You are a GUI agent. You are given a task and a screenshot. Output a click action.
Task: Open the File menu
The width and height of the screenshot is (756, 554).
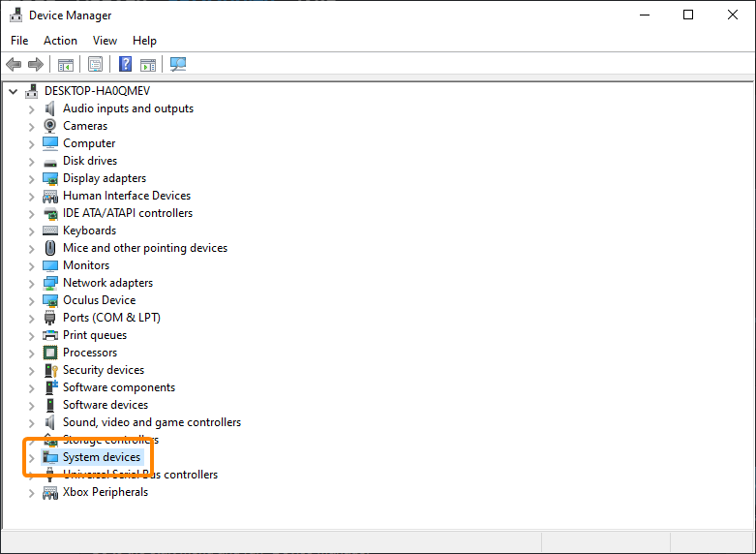coord(19,41)
